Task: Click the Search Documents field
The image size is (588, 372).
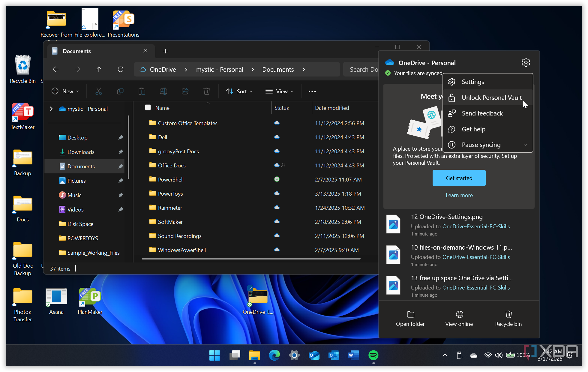Action: (x=361, y=69)
